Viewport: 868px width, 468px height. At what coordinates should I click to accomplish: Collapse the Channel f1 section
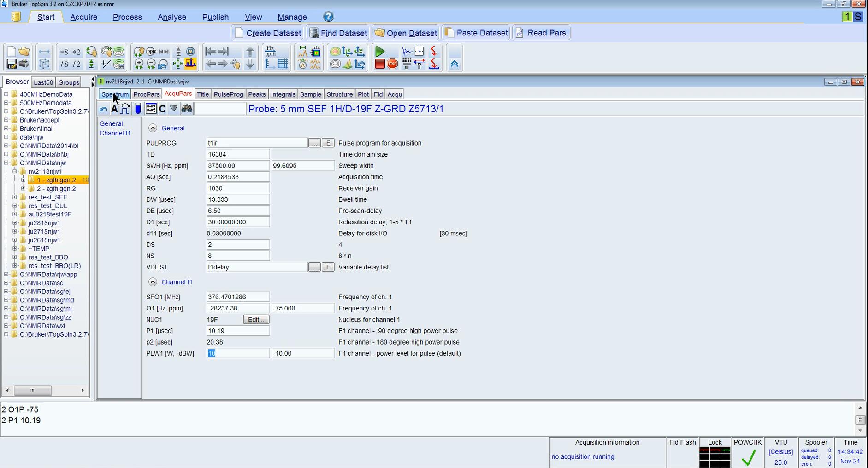(x=153, y=282)
